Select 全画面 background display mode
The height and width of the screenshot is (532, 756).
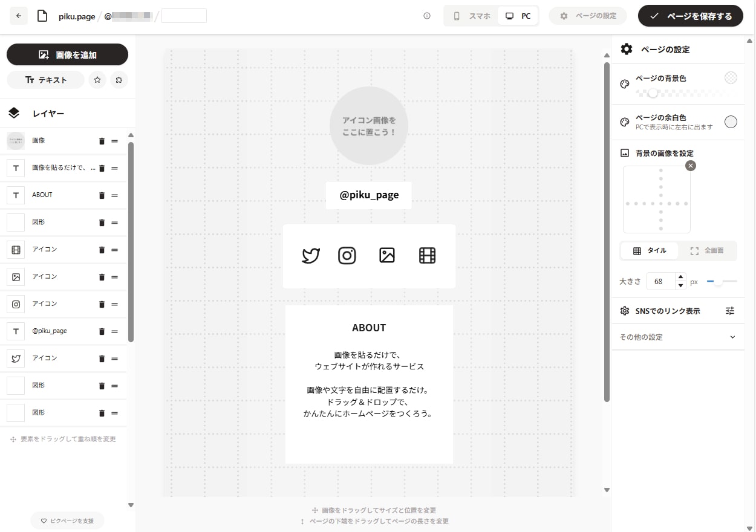(x=706, y=251)
